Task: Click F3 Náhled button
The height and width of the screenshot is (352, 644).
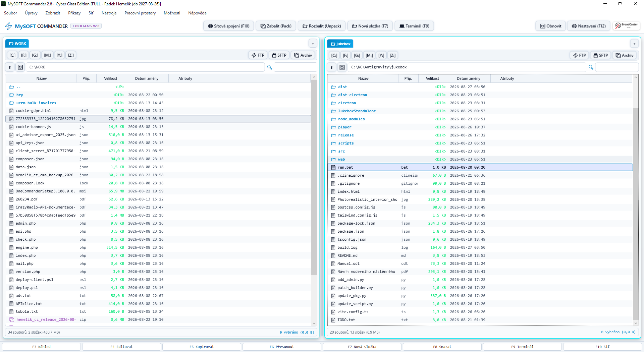Action: click(41, 347)
